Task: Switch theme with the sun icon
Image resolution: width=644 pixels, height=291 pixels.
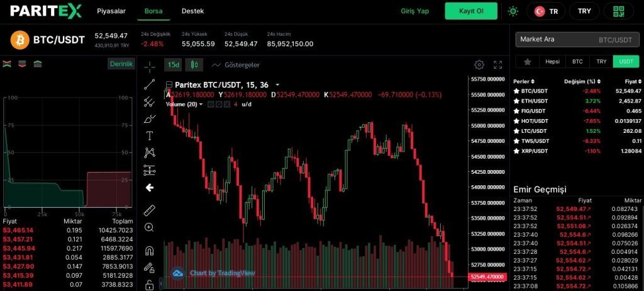Action: tap(513, 11)
